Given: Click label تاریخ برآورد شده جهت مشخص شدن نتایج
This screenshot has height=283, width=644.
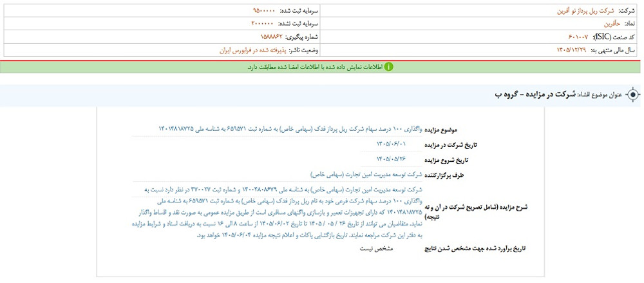Looking at the screenshot, I should pyautogui.click(x=475, y=249).
